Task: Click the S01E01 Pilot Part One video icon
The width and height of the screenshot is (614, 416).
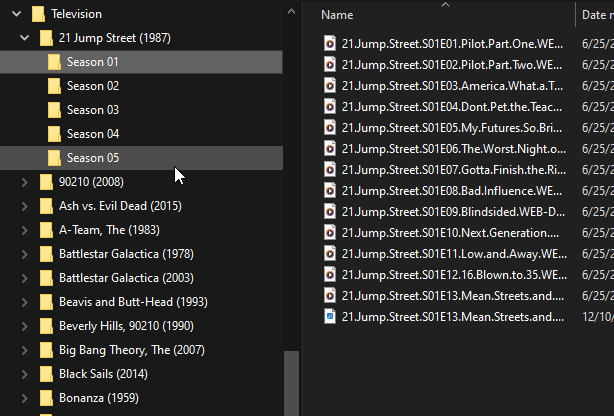Action: pyautogui.click(x=330, y=43)
